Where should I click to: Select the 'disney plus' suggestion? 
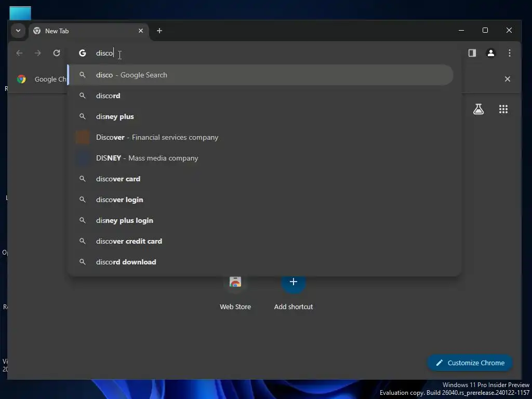point(261,117)
